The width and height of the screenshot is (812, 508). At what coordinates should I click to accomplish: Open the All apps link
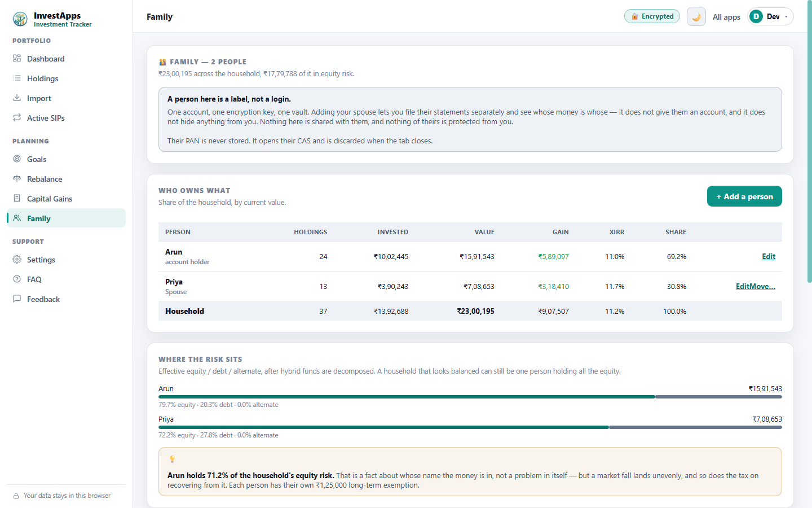click(x=726, y=17)
